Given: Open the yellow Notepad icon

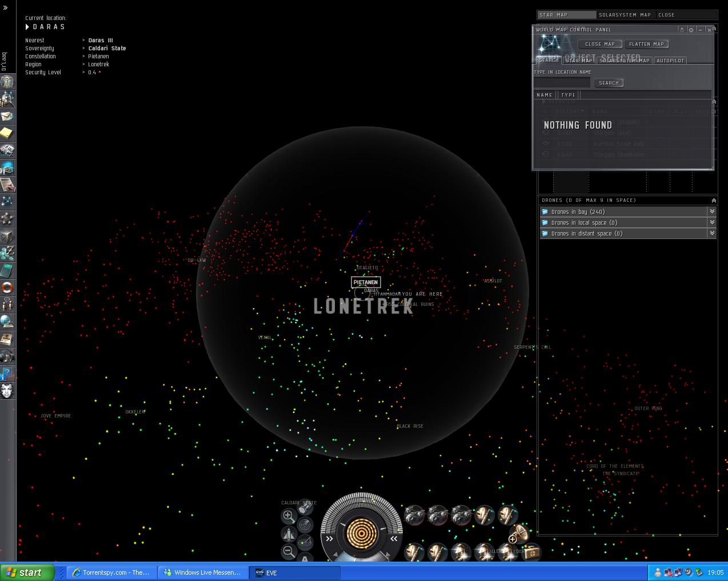Looking at the screenshot, I should click(7, 133).
